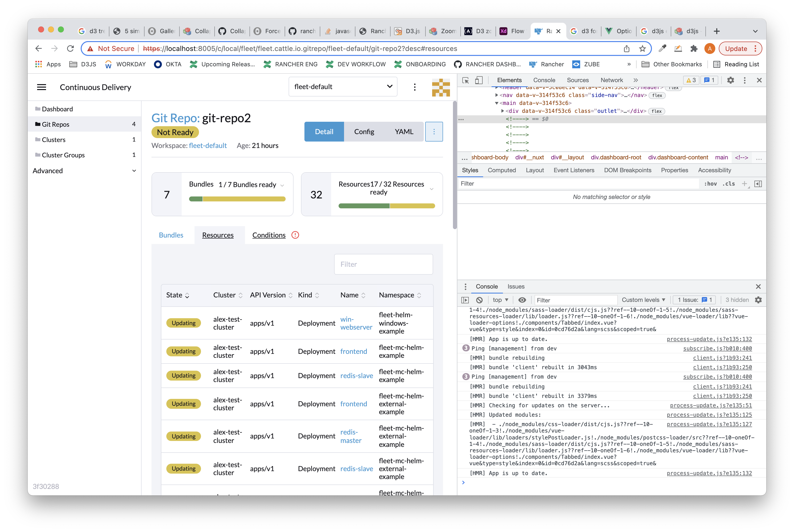Open the browser extensions puzzle icon
Screen dimensions: 794x532
tap(694, 48)
